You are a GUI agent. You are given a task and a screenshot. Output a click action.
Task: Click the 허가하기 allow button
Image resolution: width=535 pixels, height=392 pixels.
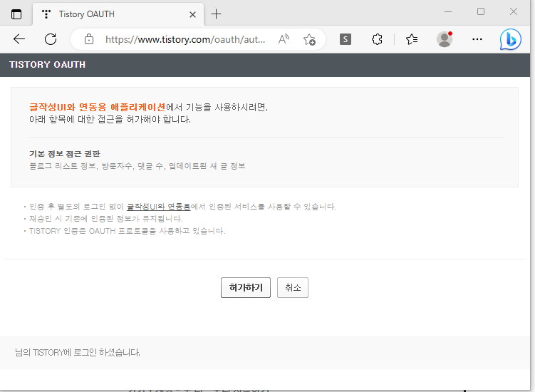[246, 287]
